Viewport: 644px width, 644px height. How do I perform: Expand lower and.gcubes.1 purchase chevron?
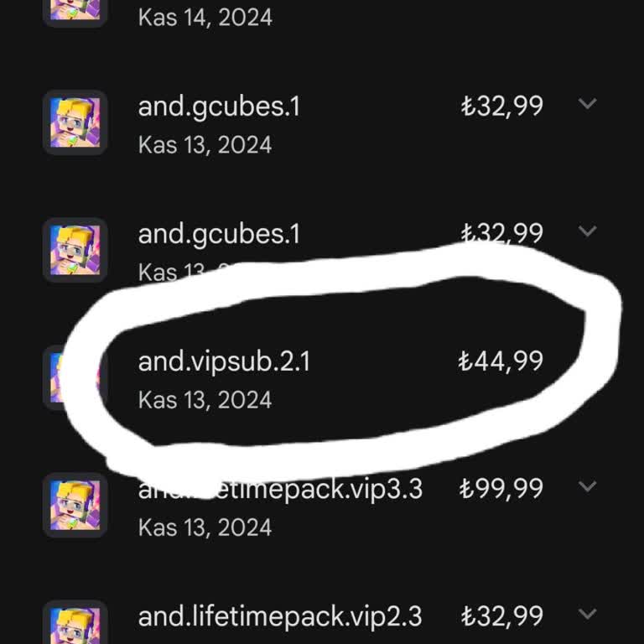click(x=587, y=231)
